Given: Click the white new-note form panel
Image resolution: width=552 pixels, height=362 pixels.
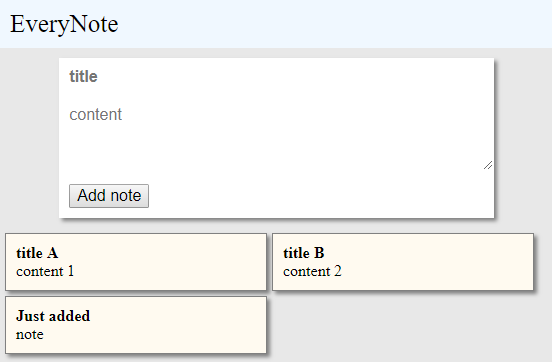Looking at the screenshot, I should coord(276,138).
